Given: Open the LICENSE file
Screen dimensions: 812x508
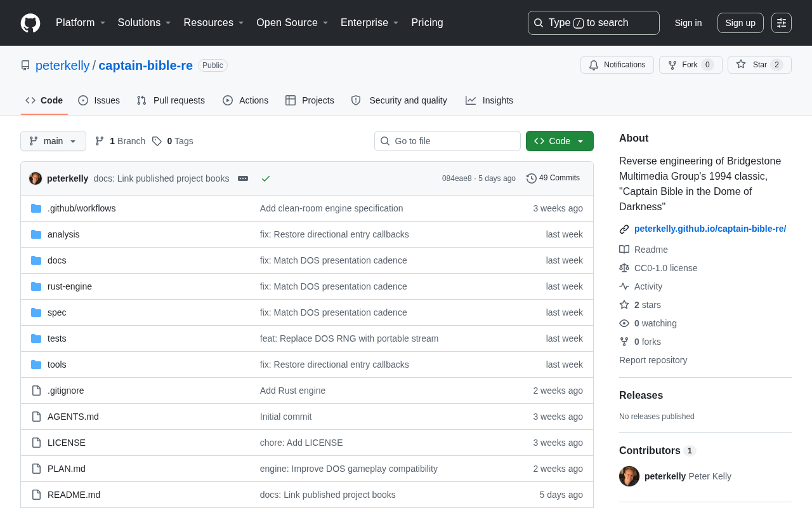Looking at the screenshot, I should [x=67, y=443].
